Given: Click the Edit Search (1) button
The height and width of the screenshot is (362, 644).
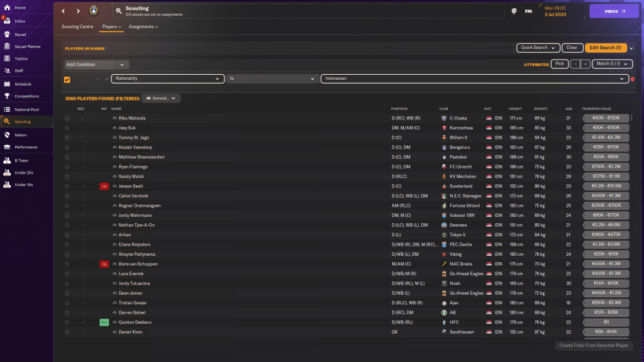Looking at the screenshot, I should [605, 48].
